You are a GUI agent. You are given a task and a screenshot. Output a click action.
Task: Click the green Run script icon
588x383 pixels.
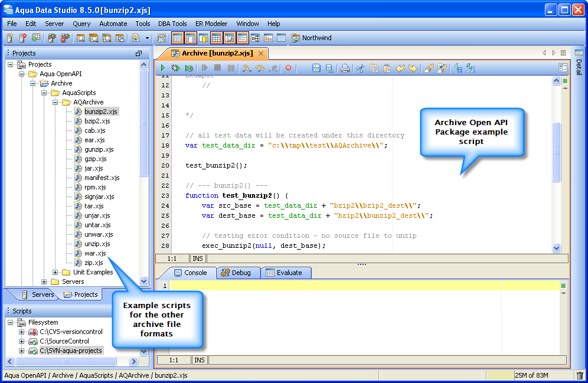point(163,68)
